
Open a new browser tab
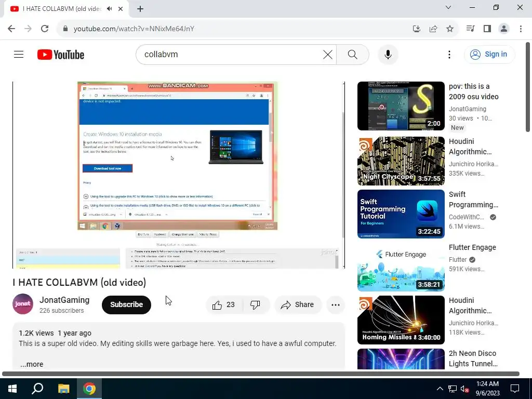pyautogui.click(x=140, y=9)
